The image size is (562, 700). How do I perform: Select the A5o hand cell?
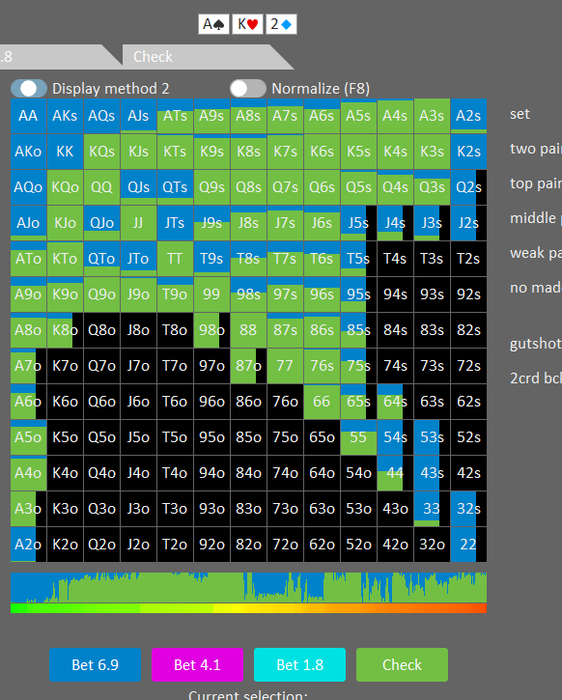[x=29, y=437]
